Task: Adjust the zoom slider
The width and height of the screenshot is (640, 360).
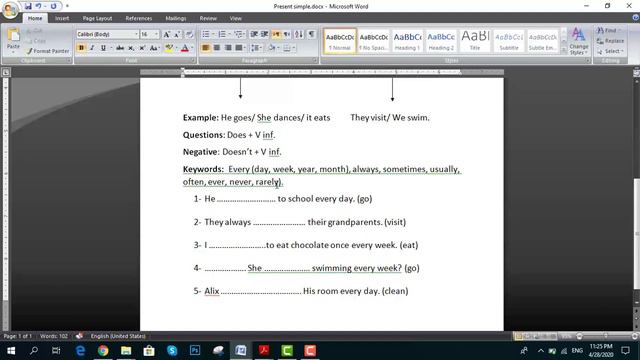Action: pyautogui.click(x=606, y=336)
